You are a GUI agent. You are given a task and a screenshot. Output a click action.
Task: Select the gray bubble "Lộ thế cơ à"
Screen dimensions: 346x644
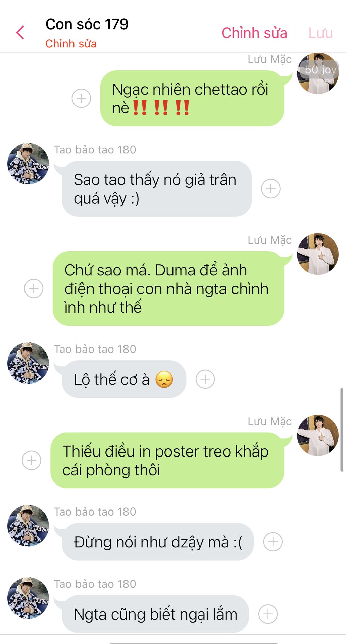(124, 379)
